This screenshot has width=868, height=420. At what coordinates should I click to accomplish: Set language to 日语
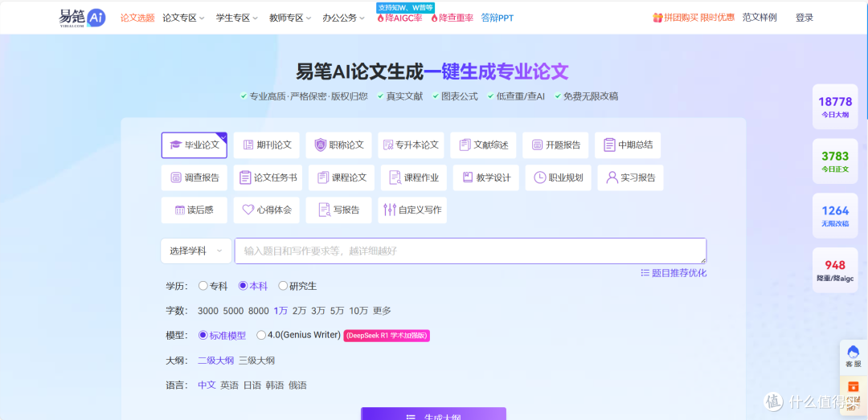pyautogui.click(x=252, y=385)
